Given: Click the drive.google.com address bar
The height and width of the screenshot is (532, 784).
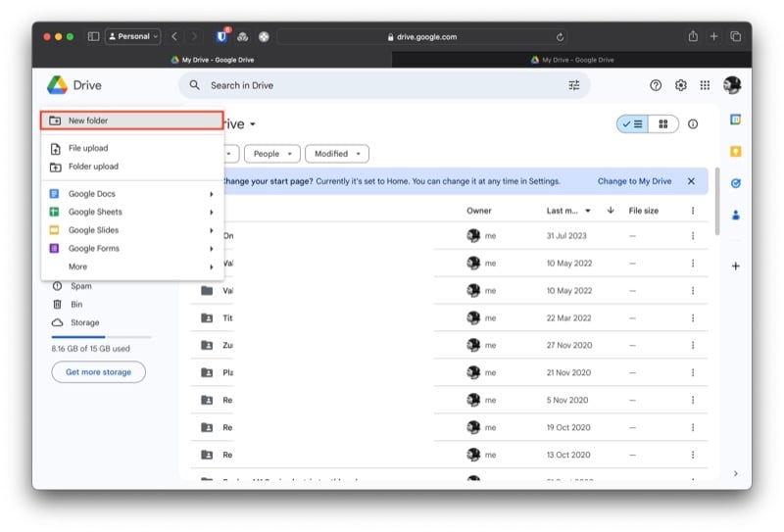Looking at the screenshot, I should [x=421, y=36].
